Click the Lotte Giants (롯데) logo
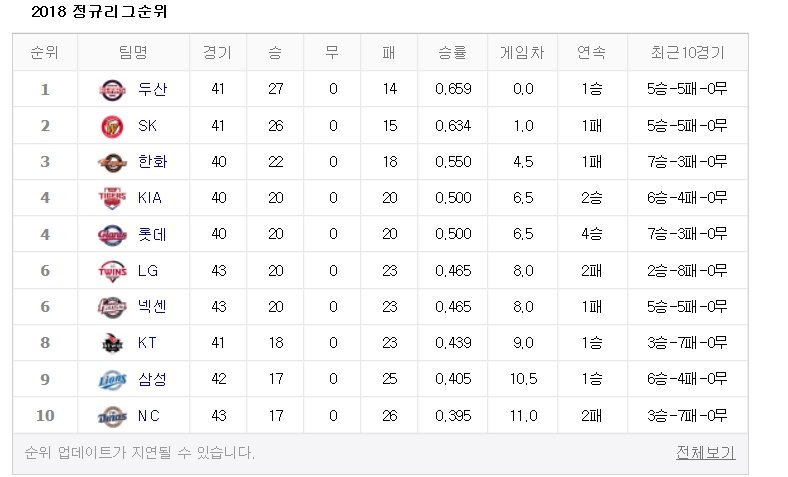788x477 pixels. point(113,234)
